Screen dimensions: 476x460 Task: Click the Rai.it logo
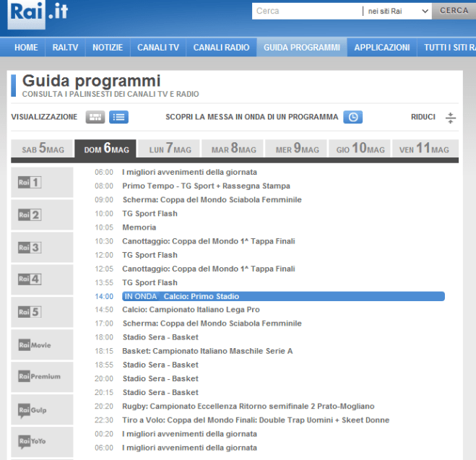36,15
